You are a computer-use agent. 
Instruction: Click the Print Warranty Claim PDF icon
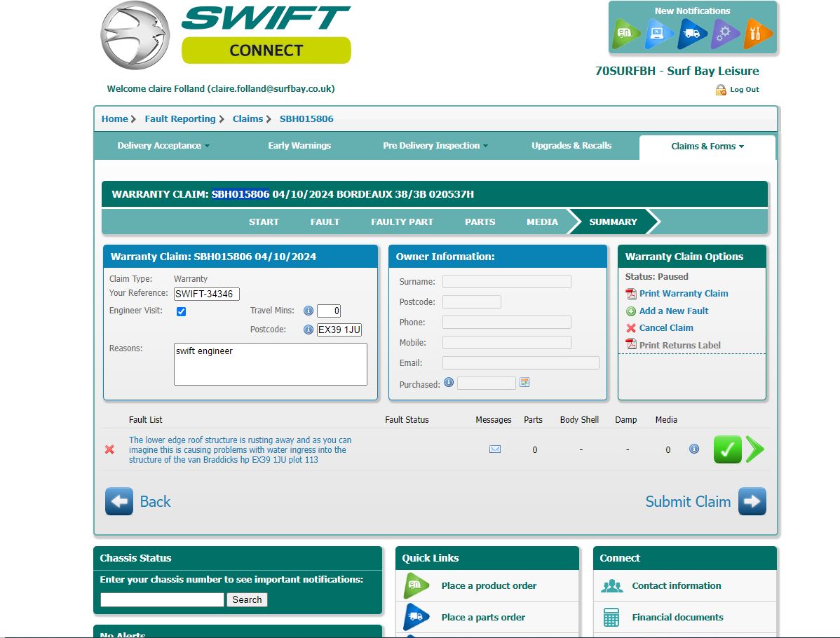[x=631, y=294]
